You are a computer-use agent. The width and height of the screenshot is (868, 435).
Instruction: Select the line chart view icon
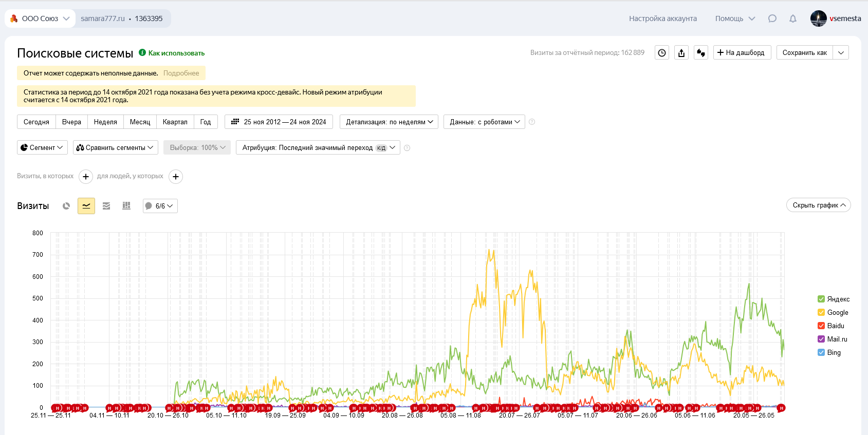(x=86, y=206)
